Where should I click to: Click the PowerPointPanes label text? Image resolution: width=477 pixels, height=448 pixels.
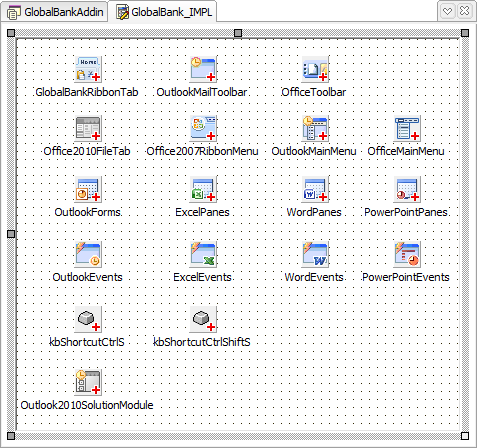coord(406,212)
